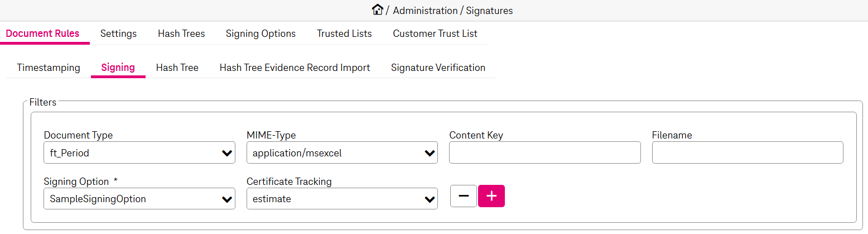The image size is (868, 234).
Task: Switch to the Timestamping sub-tab
Action: click(49, 68)
